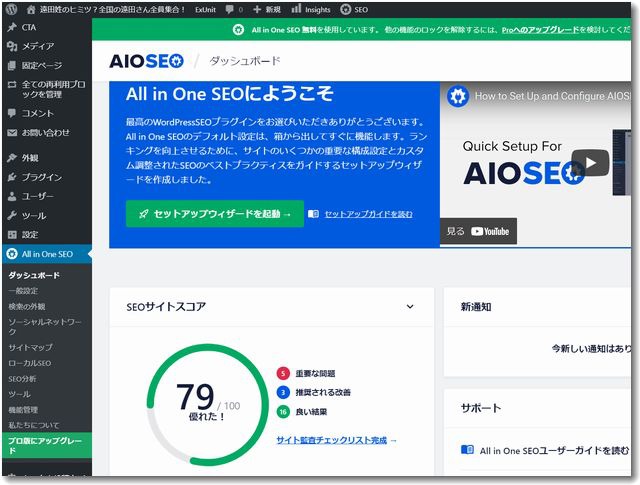Click 見る YouTube watch button
The width and height of the screenshot is (640, 485).
[x=478, y=231]
